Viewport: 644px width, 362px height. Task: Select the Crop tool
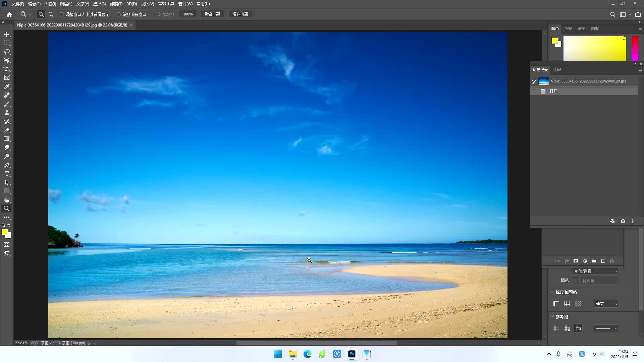7,69
